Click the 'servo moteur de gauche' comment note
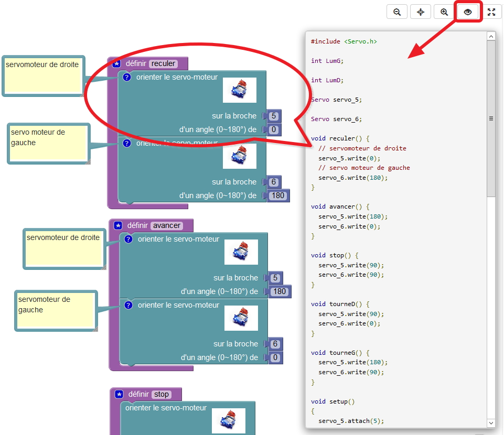504x435 pixels. tap(49, 143)
